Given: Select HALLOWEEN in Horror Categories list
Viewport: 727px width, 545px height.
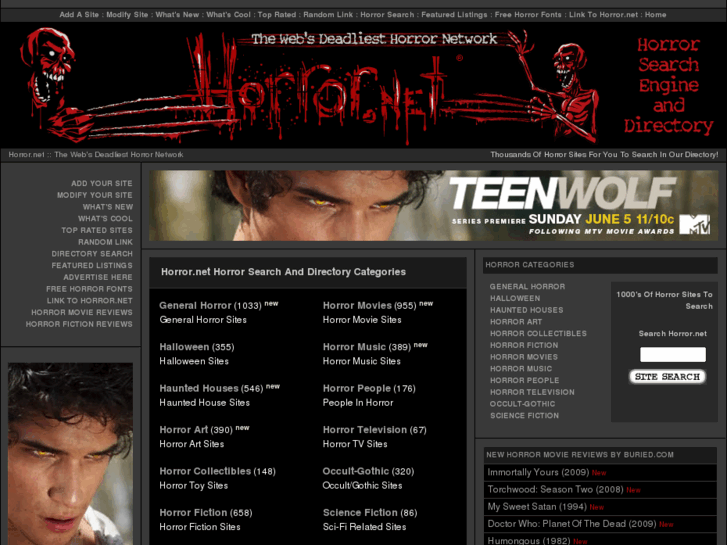Looking at the screenshot, I should pyautogui.click(x=515, y=298).
